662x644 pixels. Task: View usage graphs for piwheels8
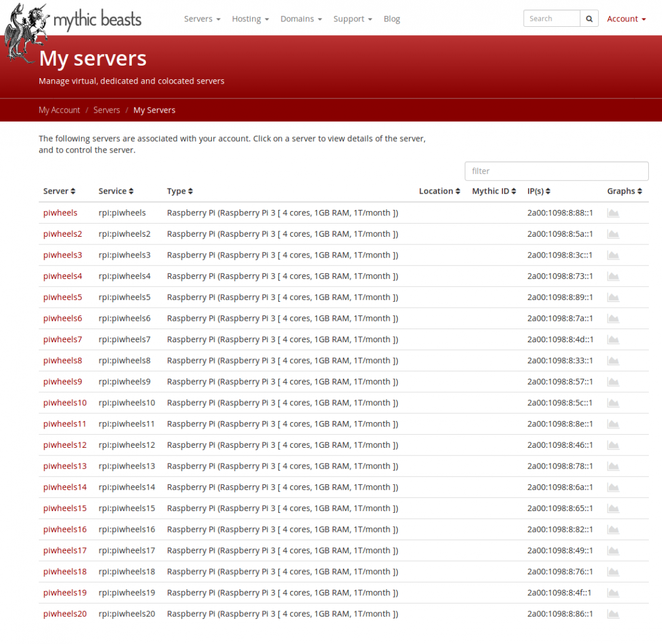(x=613, y=360)
